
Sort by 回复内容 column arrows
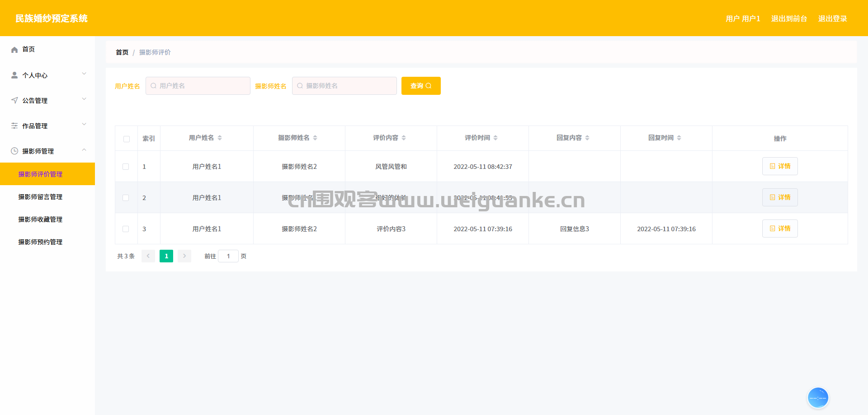(x=587, y=138)
